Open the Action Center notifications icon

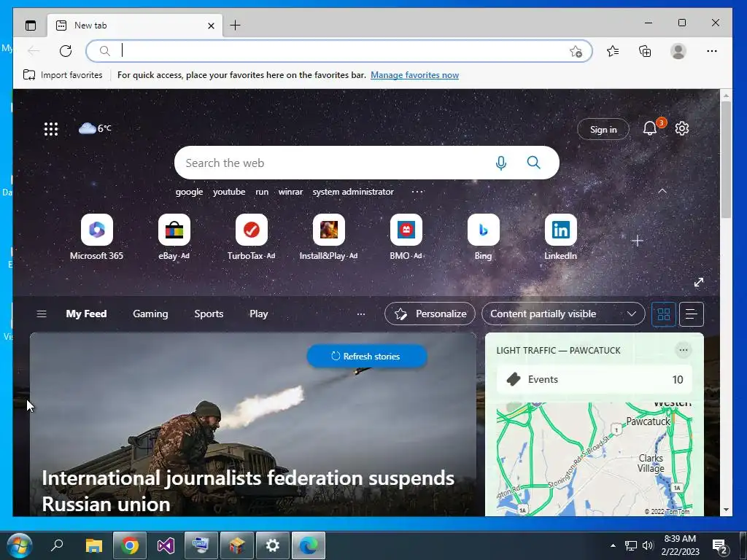pyautogui.click(x=719, y=547)
